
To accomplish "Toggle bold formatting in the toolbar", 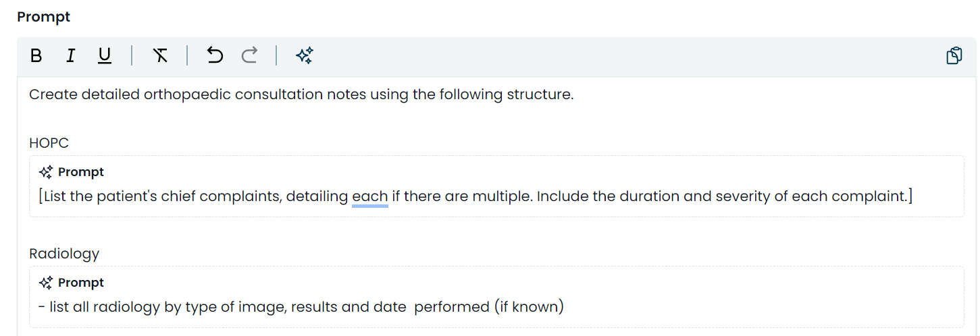I will [x=36, y=55].
